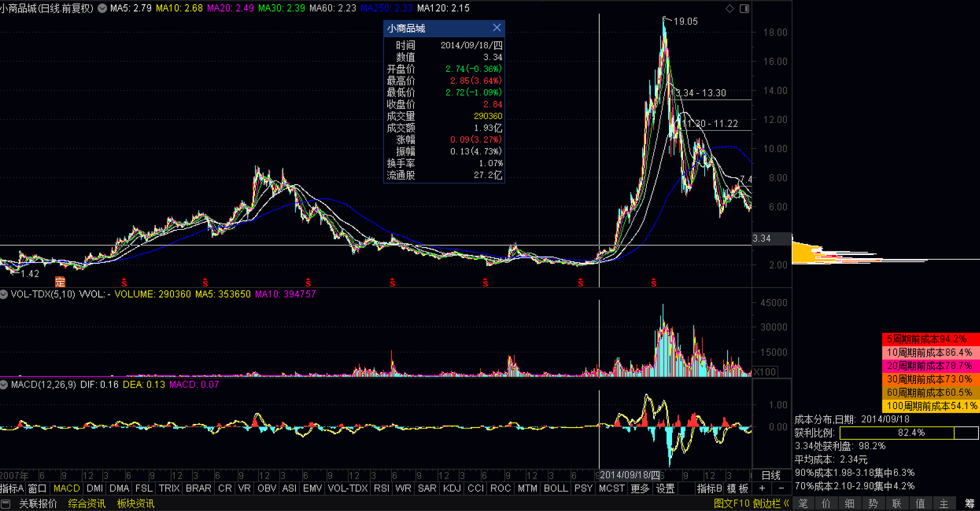The height and width of the screenshot is (511, 980).
Task: Select the BRAR indicator tab
Action: (198, 488)
